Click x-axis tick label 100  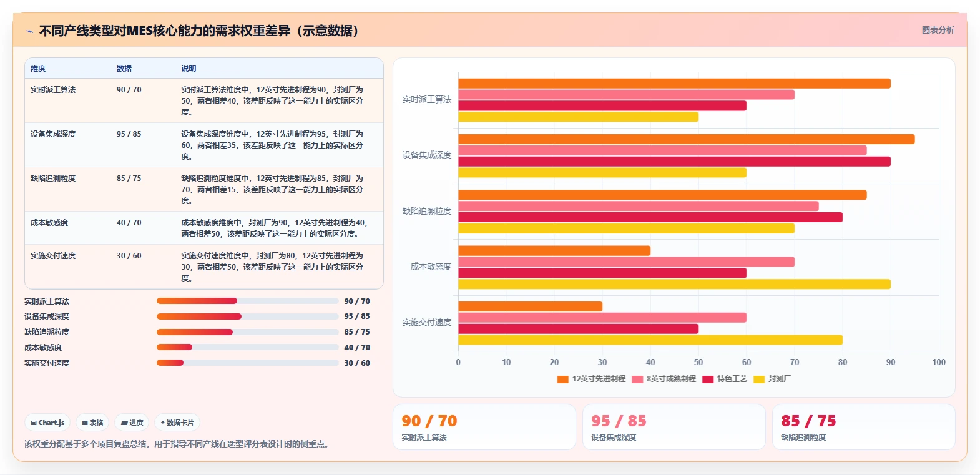pos(939,362)
